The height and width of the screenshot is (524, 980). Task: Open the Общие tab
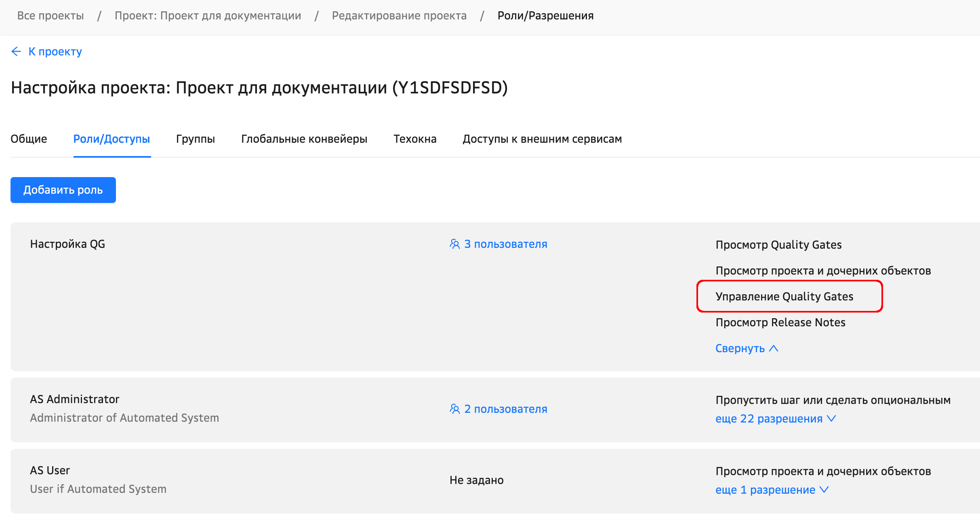[29, 139]
